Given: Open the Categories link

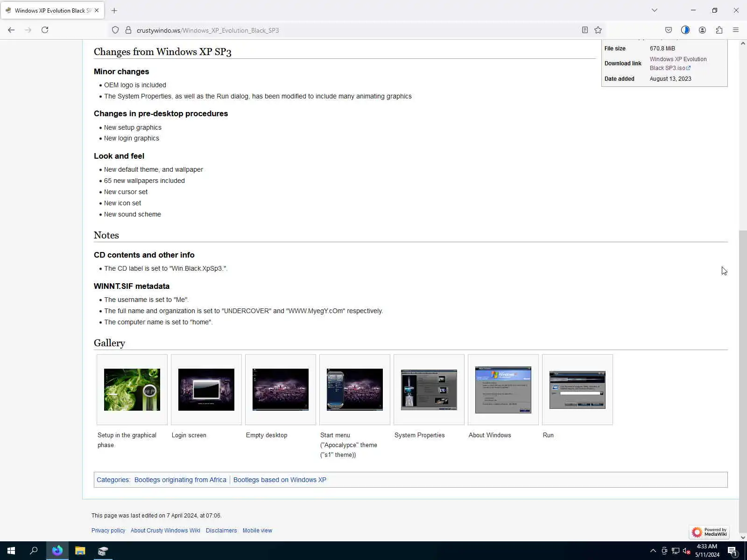Looking at the screenshot, I should 113,480.
